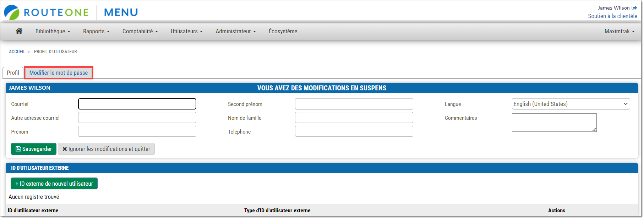Select the Profil tab
644x219 pixels.
tap(13, 73)
